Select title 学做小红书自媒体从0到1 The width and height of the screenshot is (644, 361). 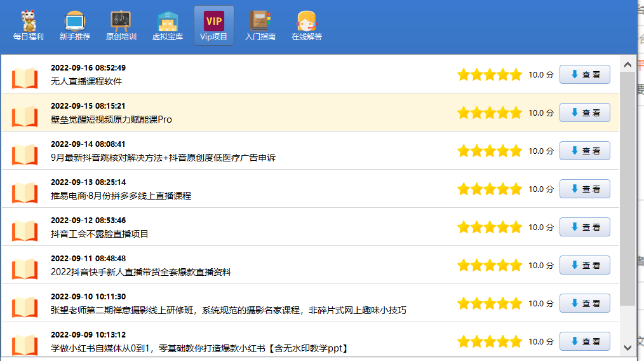pyautogui.click(x=100, y=348)
